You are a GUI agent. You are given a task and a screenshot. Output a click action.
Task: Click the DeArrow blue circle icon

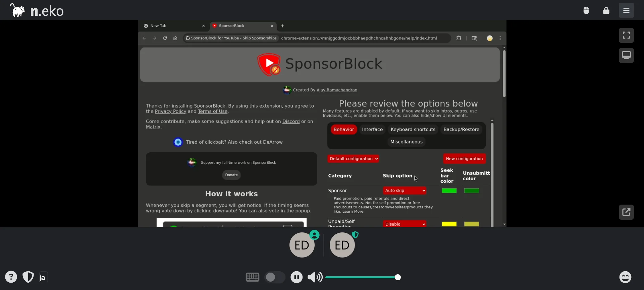tap(178, 142)
